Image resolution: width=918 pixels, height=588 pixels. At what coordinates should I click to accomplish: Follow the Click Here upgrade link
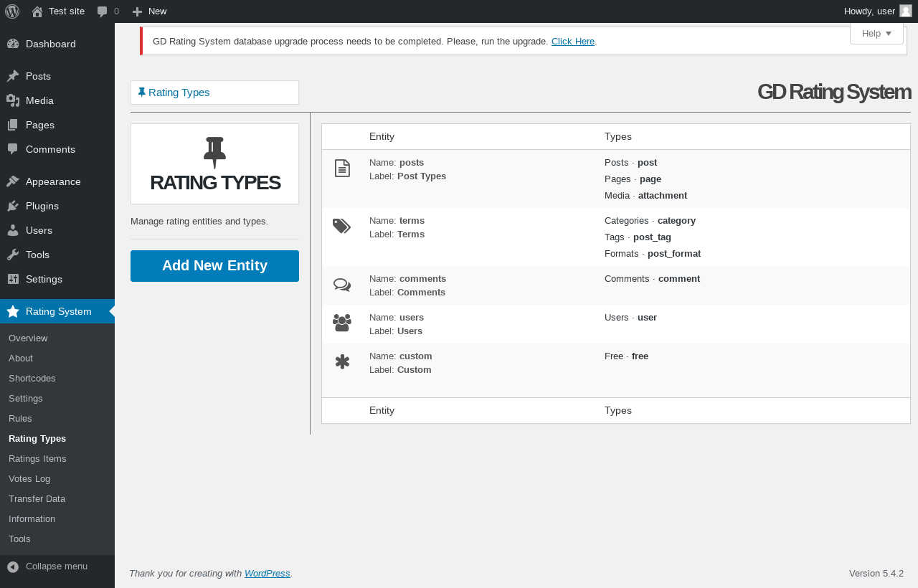(572, 42)
